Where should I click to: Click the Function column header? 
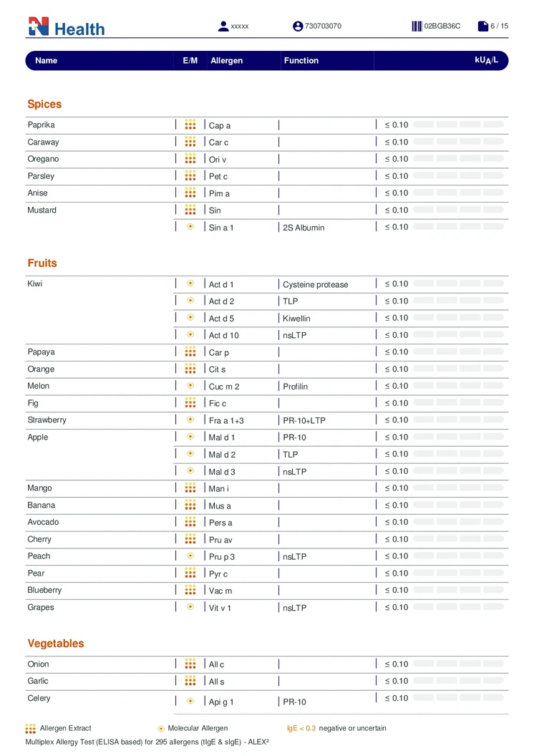pyautogui.click(x=301, y=61)
